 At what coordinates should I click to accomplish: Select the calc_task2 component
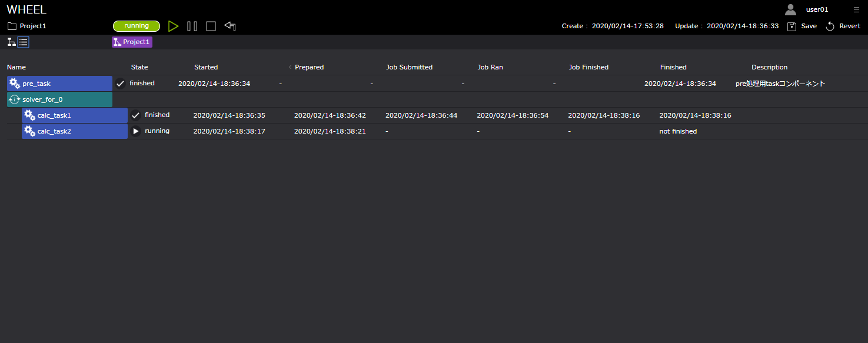click(74, 131)
